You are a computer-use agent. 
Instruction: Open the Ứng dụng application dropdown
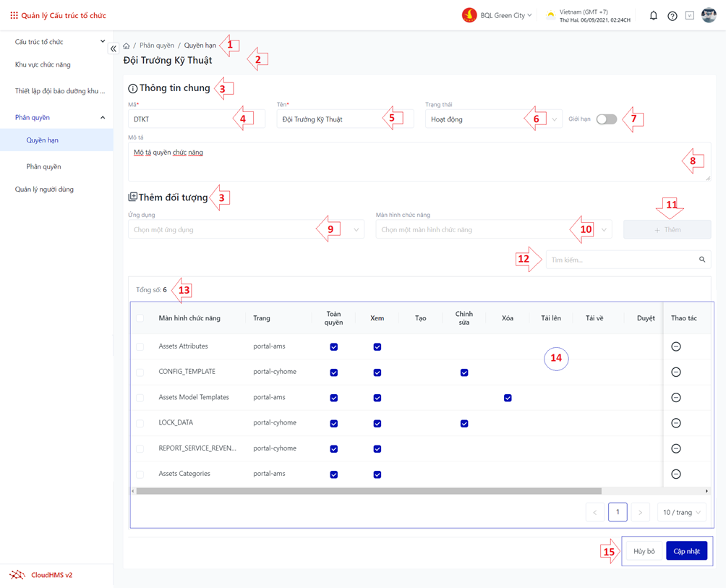(x=246, y=230)
